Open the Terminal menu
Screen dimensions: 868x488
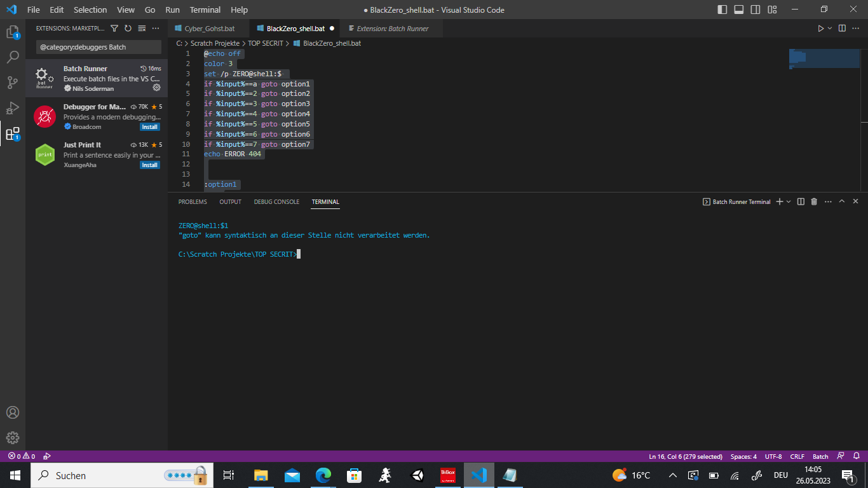[205, 10]
